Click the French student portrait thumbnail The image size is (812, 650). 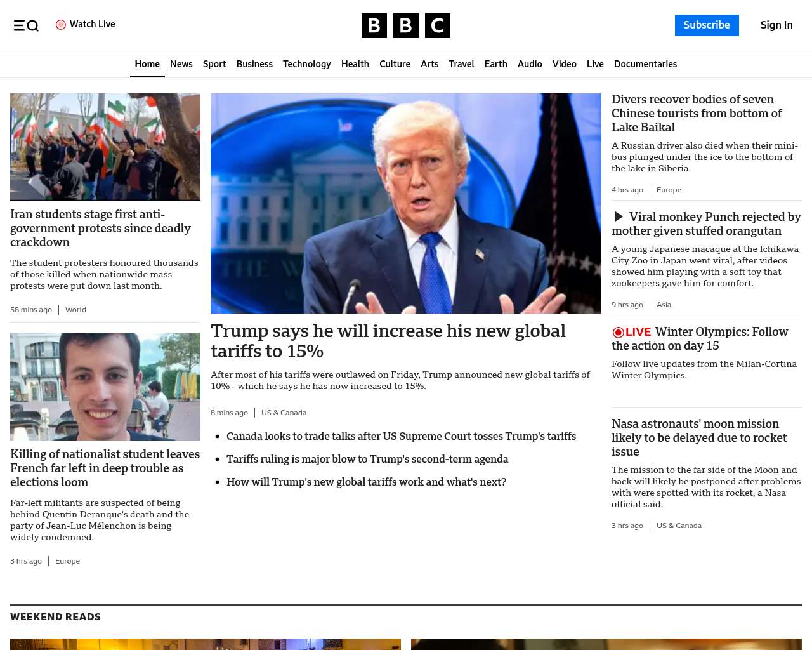point(105,387)
